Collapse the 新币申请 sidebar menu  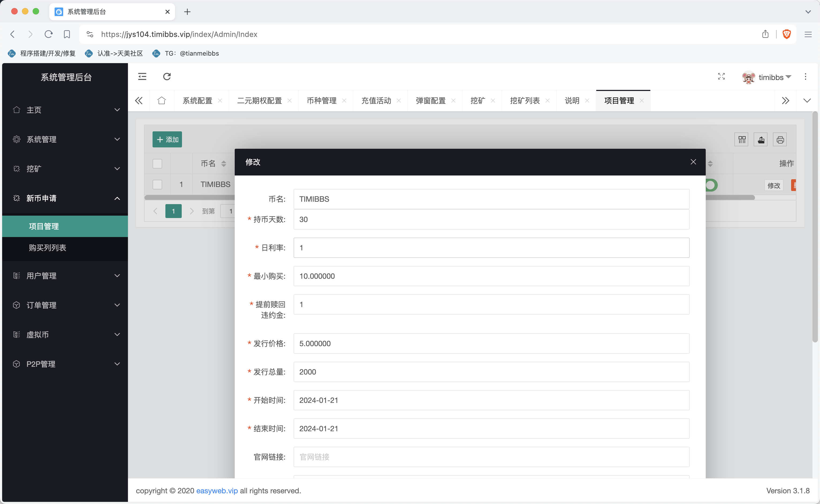(x=65, y=198)
